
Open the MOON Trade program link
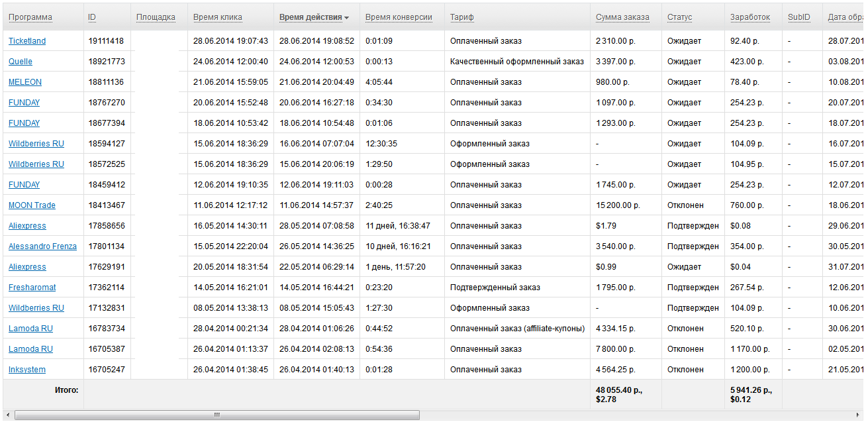pyautogui.click(x=32, y=205)
